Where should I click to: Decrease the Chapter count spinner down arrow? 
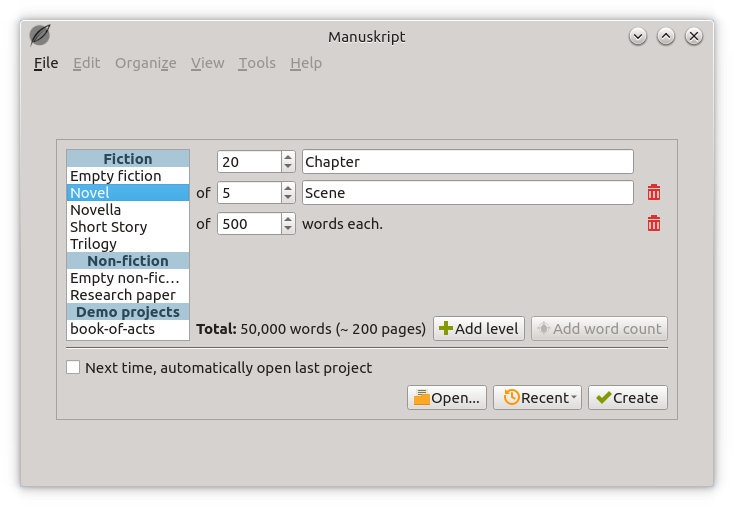pyautogui.click(x=288, y=167)
